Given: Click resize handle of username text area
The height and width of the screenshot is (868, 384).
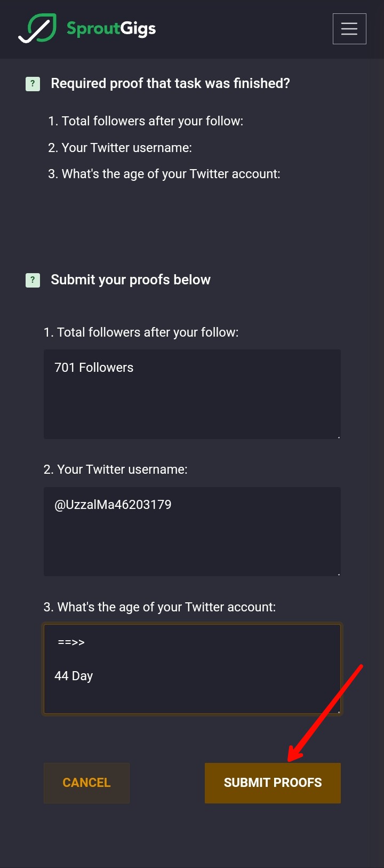Looking at the screenshot, I should pyautogui.click(x=338, y=574).
